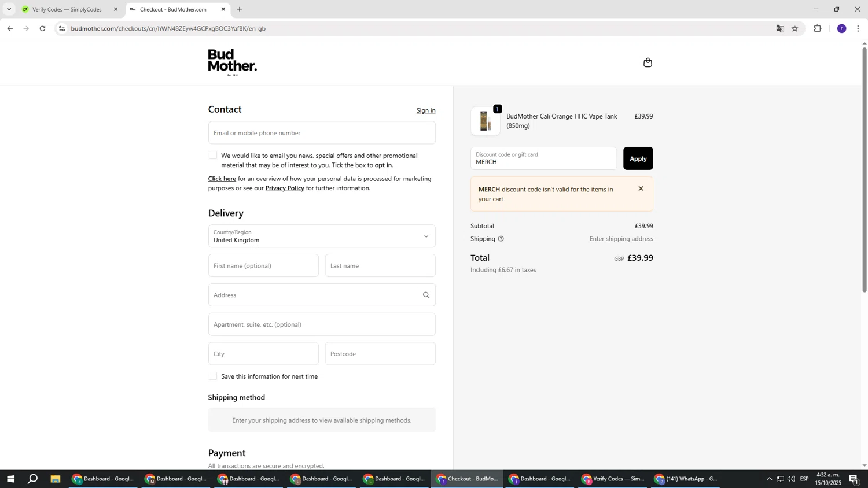Viewport: 868px width, 488px height.
Task: Open the network tray icon
Action: point(780,479)
